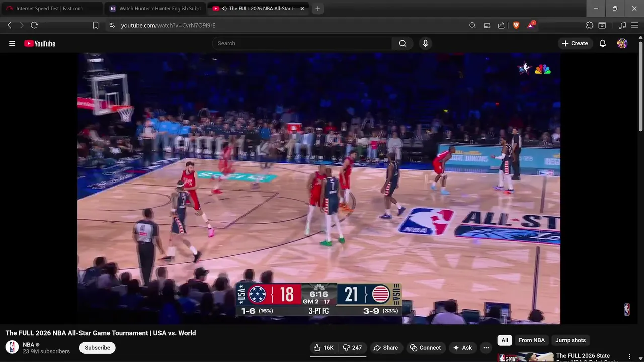Viewport: 644px width, 362px height.
Task: Click the Connect button
Action: tap(425, 348)
